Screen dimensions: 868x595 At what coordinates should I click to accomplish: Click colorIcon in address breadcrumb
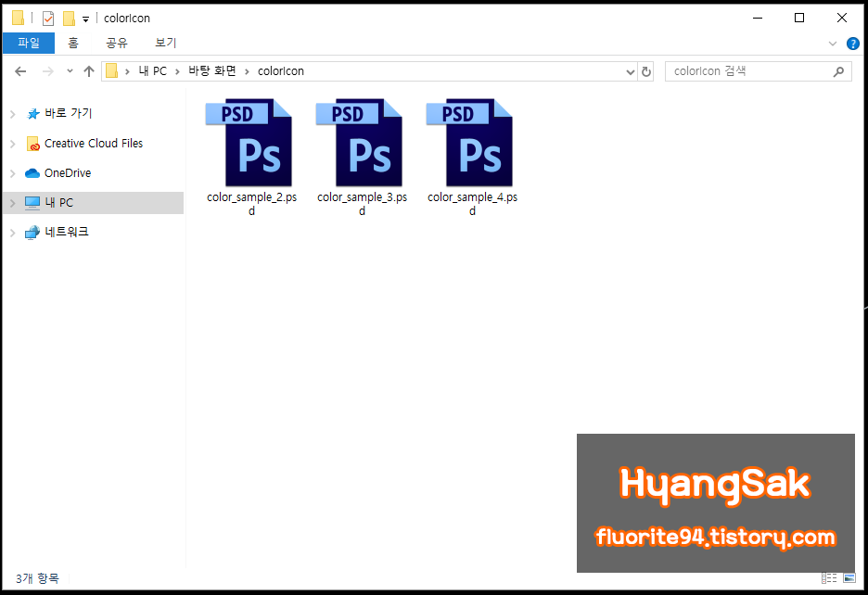pyautogui.click(x=281, y=71)
